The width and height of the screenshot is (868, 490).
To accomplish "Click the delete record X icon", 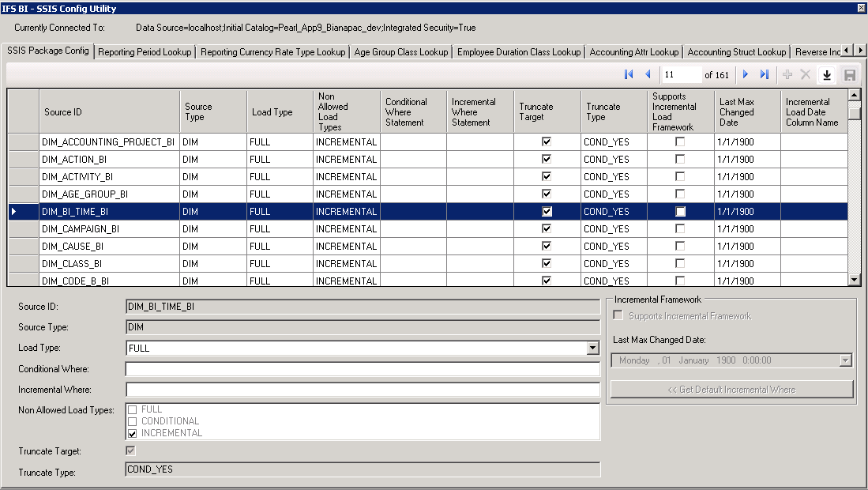I will point(806,74).
